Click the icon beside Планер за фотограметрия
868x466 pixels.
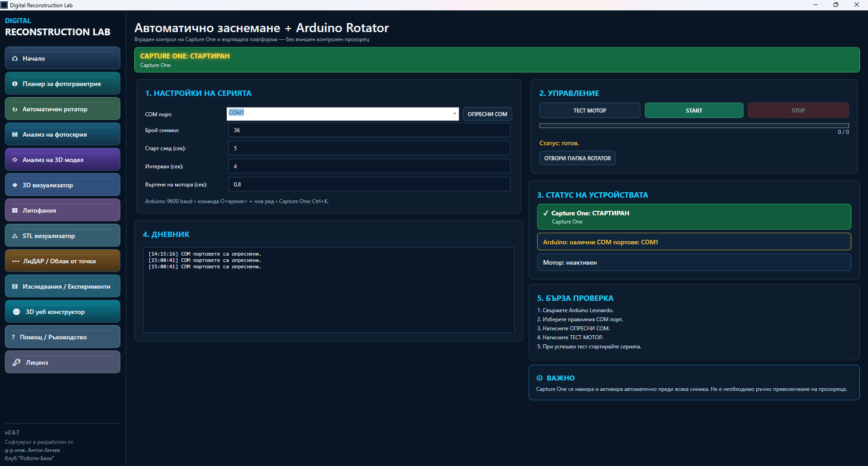point(15,84)
